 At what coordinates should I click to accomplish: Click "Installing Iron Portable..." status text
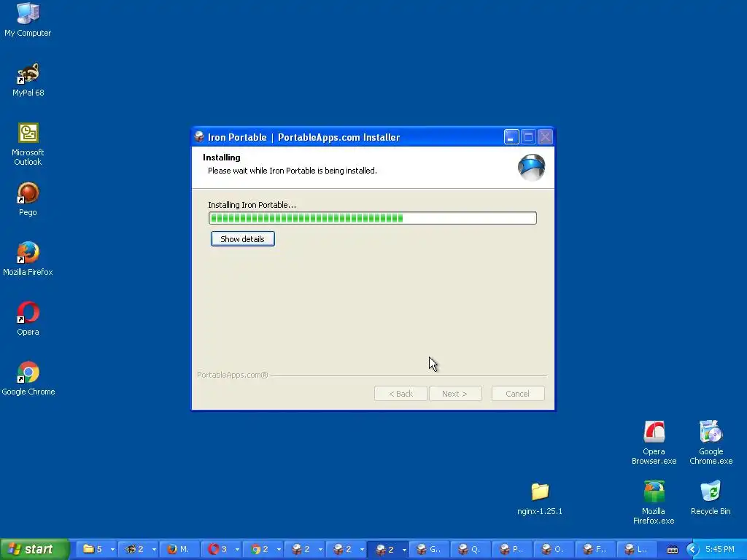click(252, 205)
